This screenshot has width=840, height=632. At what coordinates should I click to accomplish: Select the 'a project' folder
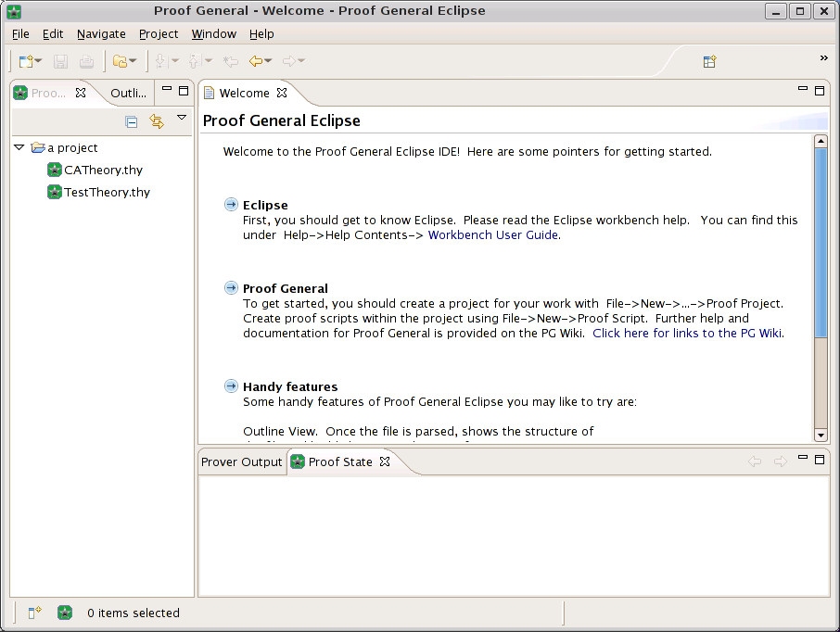coord(64,148)
